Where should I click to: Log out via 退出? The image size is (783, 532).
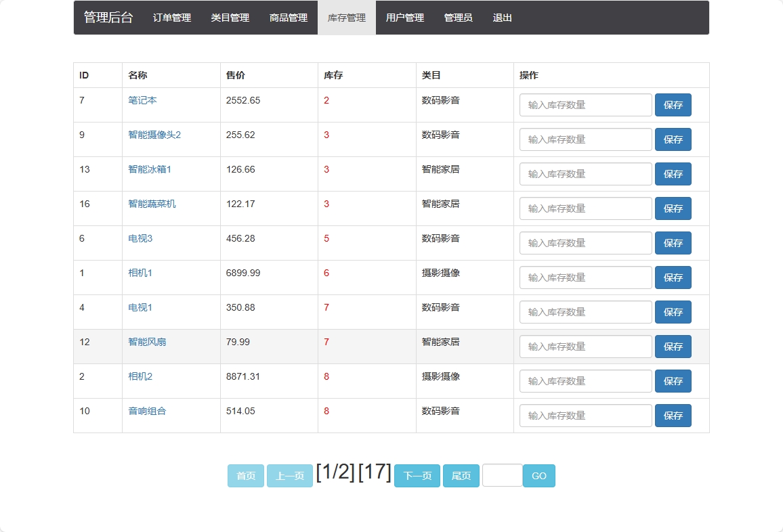(501, 18)
